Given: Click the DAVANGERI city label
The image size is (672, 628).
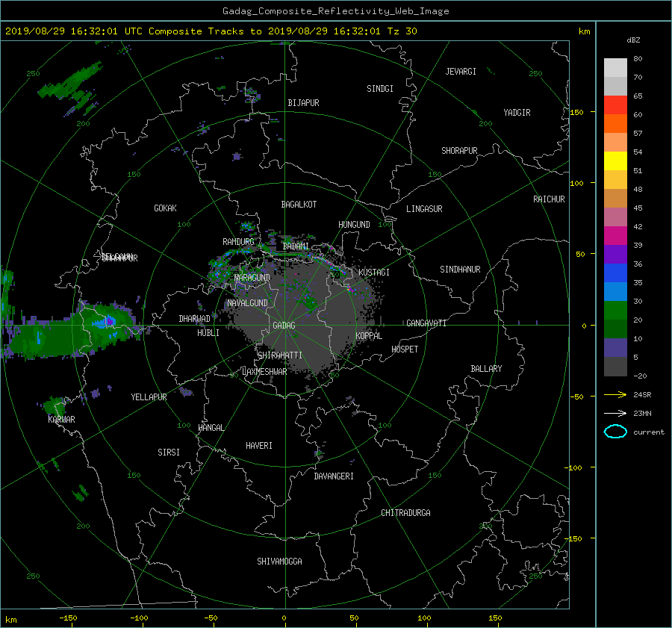Looking at the screenshot, I should tap(334, 476).
